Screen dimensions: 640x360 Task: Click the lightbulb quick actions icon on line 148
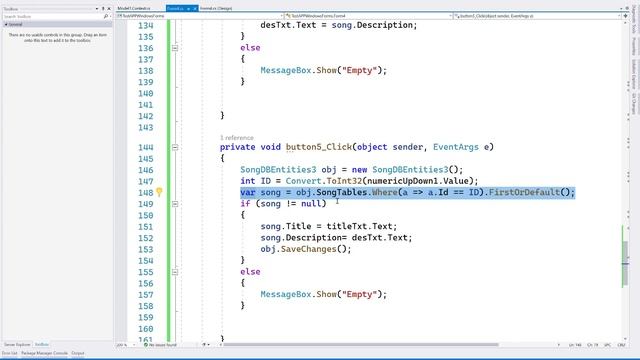pos(159,192)
